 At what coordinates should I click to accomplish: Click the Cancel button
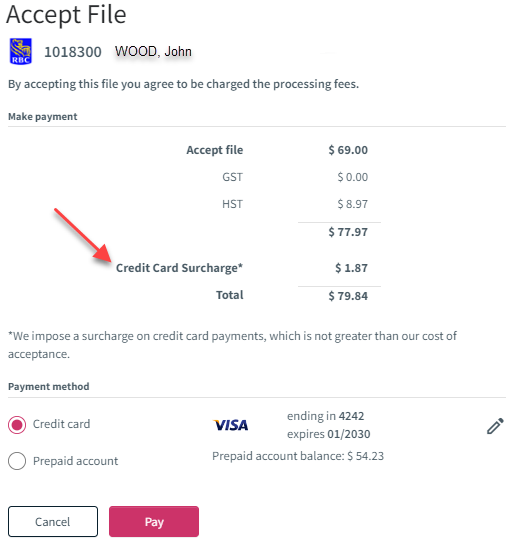tap(53, 521)
